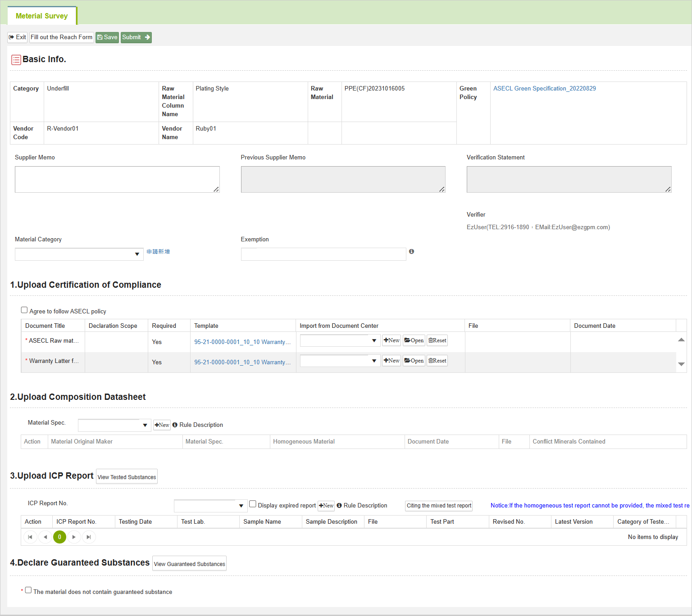Click the Exemption input field
692x616 pixels.
pyautogui.click(x=323, y=254)
